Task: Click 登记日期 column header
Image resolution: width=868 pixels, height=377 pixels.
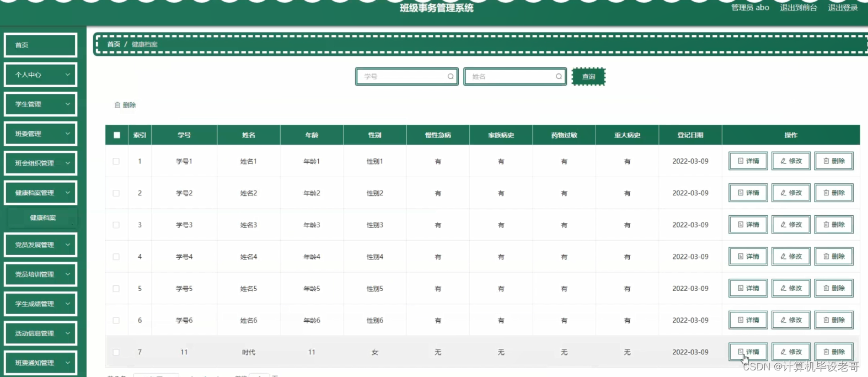Action: point(690,135)
